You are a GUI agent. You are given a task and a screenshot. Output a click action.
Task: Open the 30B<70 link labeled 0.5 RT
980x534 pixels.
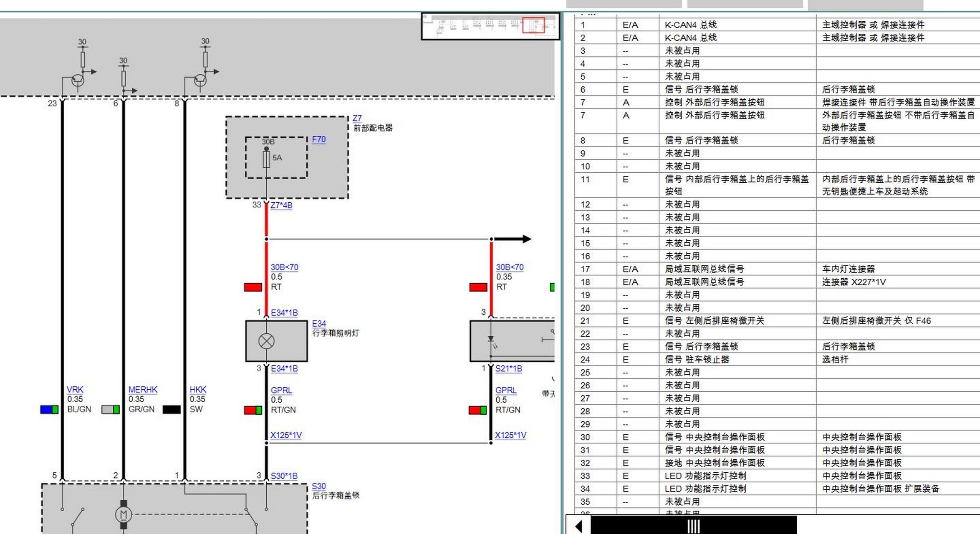coord(284,267)
